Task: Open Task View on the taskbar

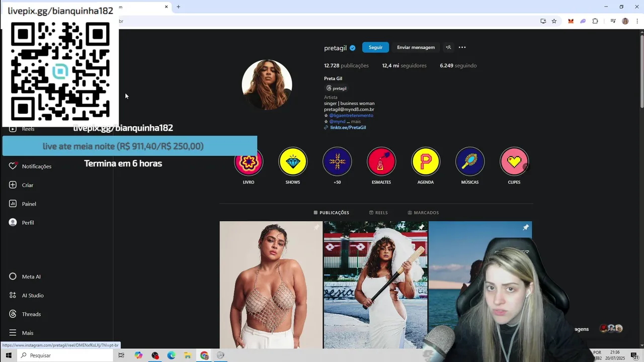Action: point(121,355)
